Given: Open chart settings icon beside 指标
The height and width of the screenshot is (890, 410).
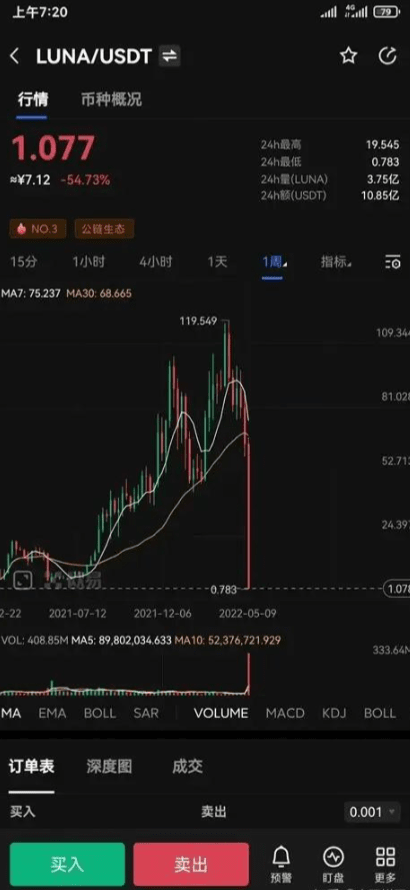Looking at the screenshot, I should [x=392, y=262].
